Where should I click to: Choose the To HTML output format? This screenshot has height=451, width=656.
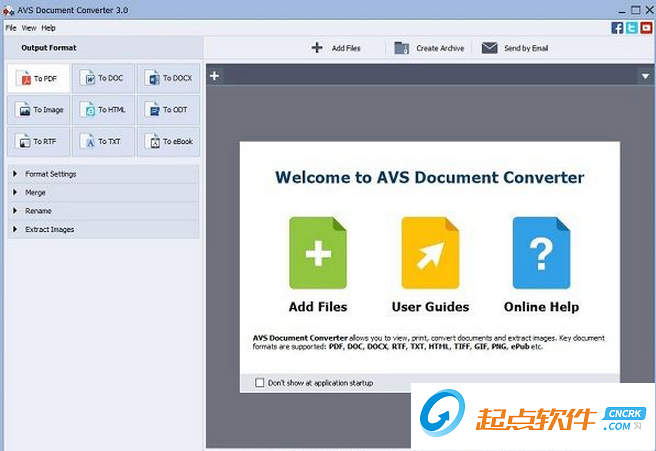tap(103, 110)
